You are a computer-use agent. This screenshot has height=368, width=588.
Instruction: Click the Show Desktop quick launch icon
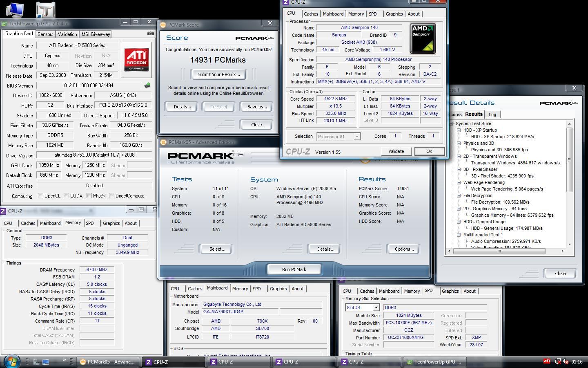(46, 361)
